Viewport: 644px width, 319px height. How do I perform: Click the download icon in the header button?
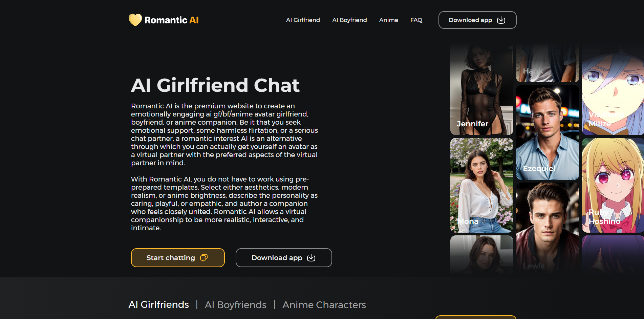(x=501, y=20)
